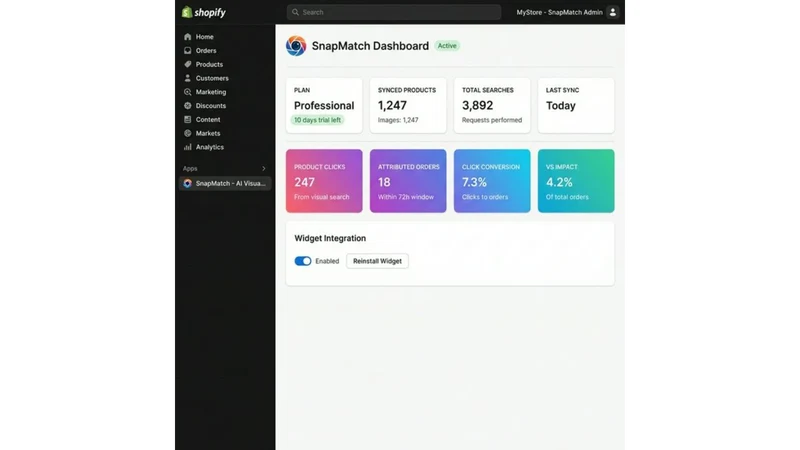
Task: Click the Markets globe icon
Action: (x=188, y=133)
